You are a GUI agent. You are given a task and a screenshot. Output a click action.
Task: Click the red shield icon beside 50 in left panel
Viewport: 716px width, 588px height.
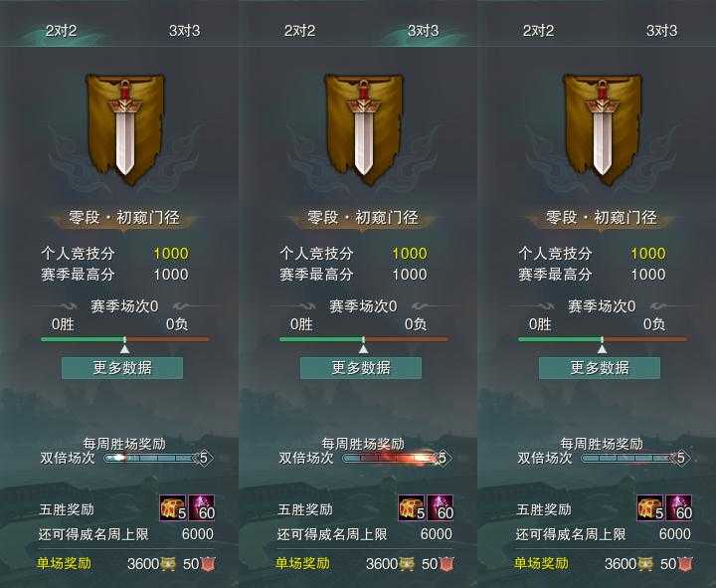[x=208, y=564]
